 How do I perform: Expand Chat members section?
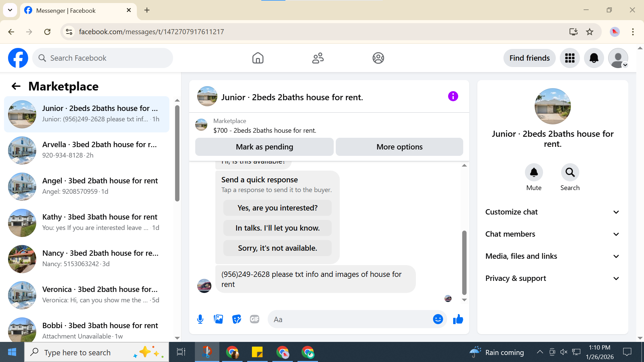[x=552, y=234]
